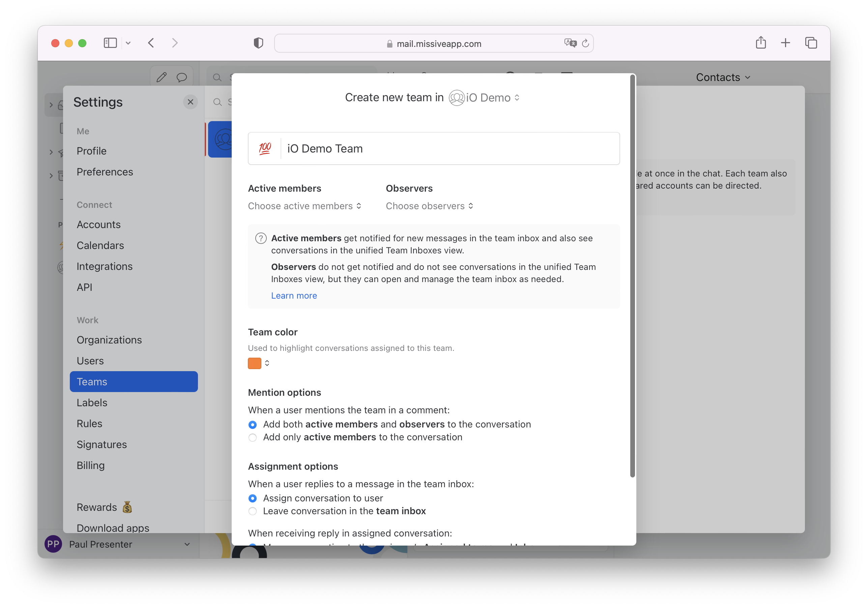Select the Teams settings item

(134, 381)
